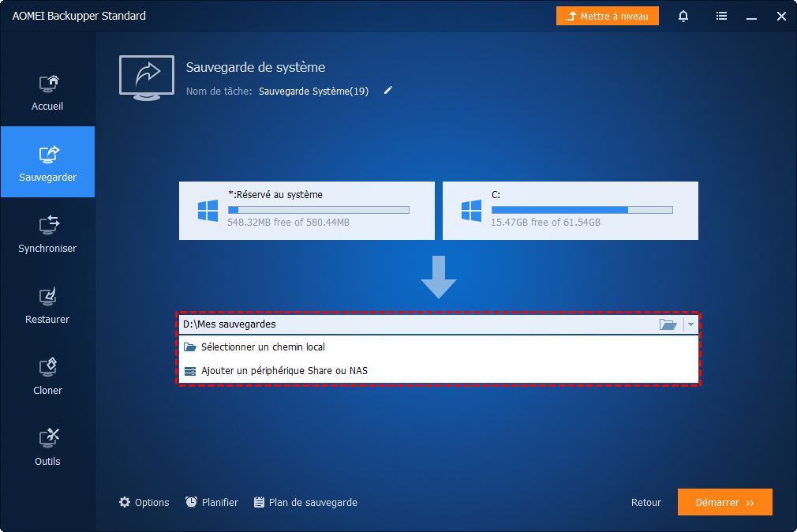Select the Réservé au système partition card

307,211
